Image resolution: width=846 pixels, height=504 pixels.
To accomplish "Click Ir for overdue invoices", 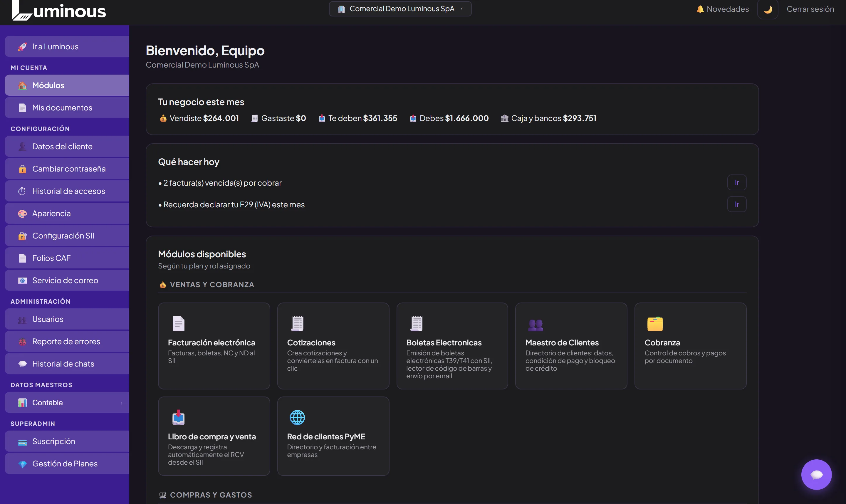I will click(737, 183).
